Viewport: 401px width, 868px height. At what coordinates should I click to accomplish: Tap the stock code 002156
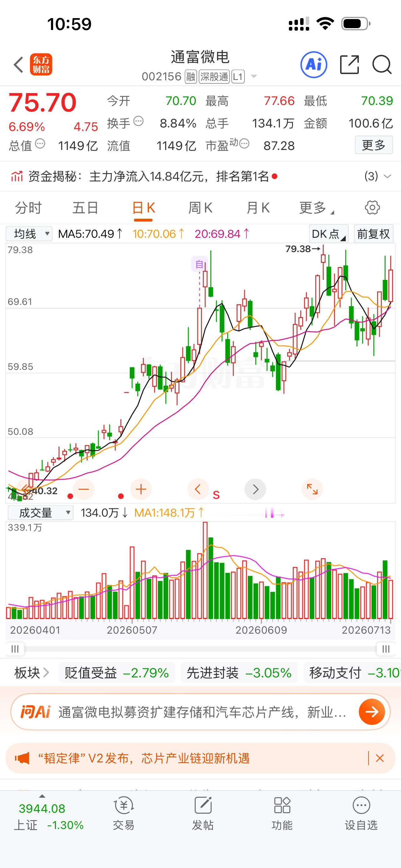[x=161, y=77]
